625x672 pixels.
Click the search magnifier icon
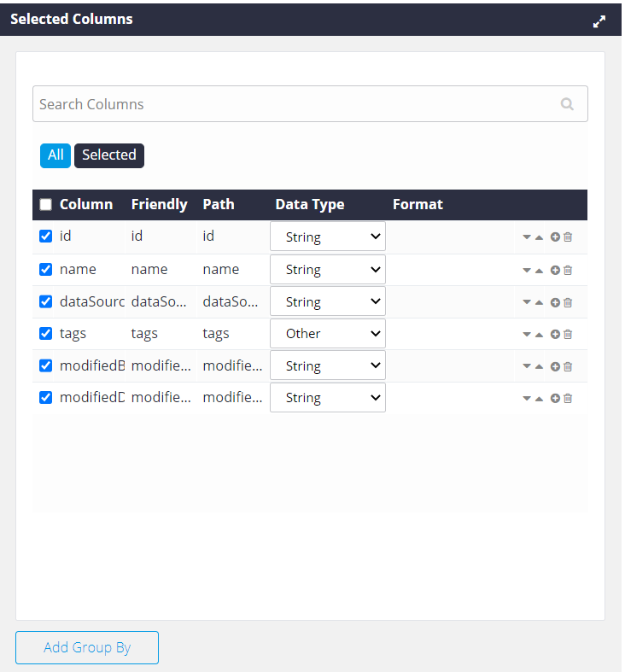[567, 103]
